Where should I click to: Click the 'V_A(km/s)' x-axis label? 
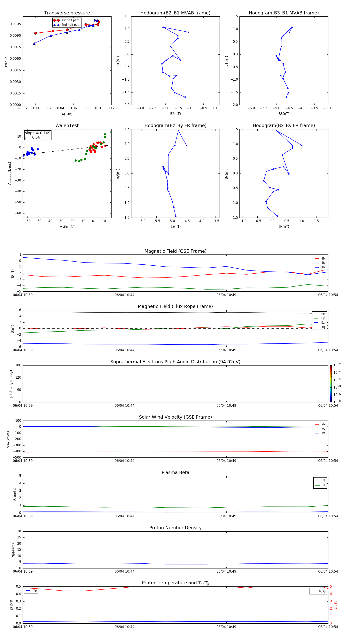tap(67, 227)
